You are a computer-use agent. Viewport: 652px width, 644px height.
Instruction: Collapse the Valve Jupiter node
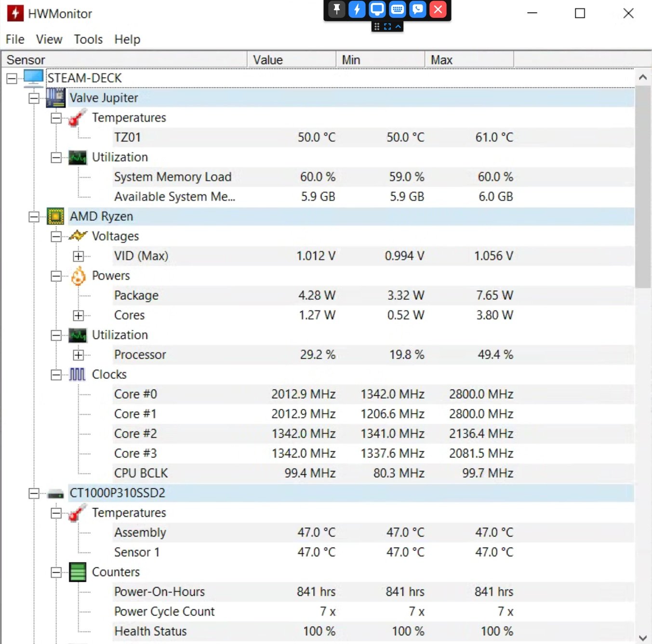(34, 98)
